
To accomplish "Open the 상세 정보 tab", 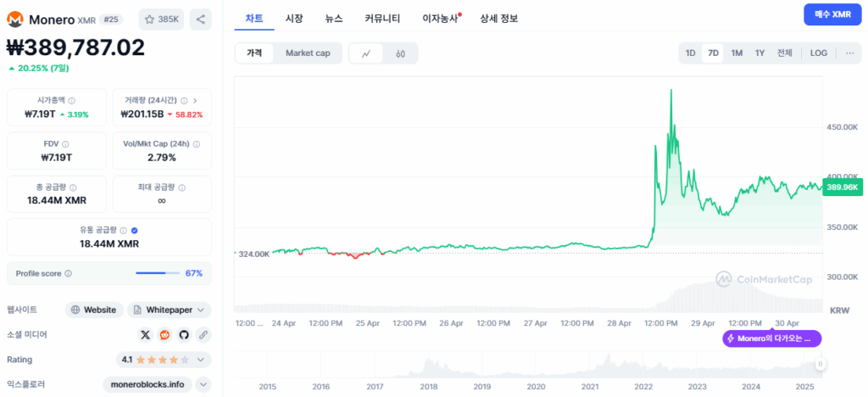I will click(498, 19).
